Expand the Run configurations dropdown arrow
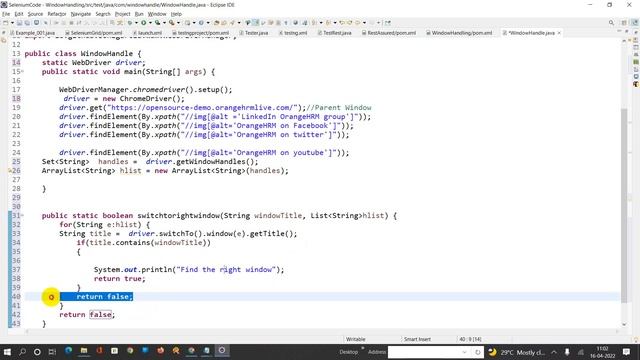 [x=150, y=23]
